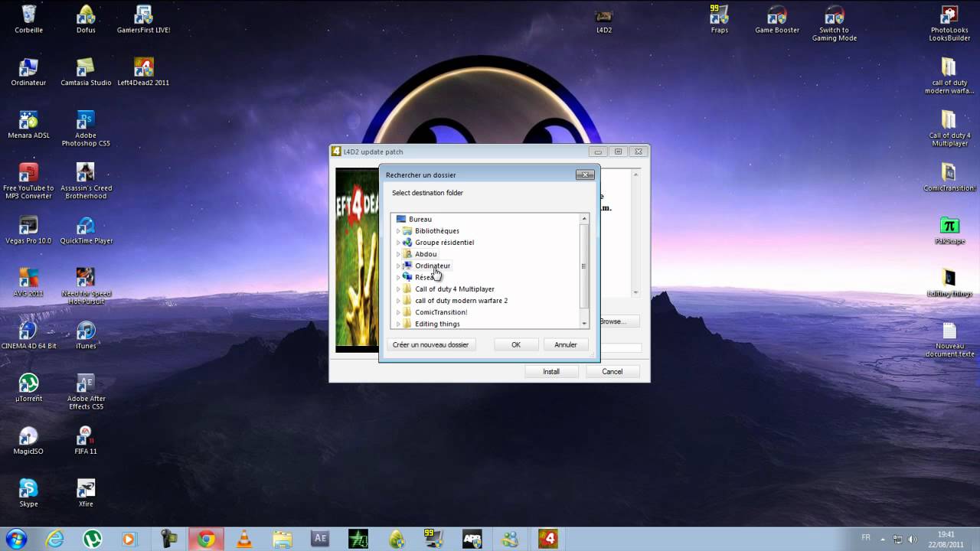Open the Dofus desktop shortcut
The image size is (980, 551).
86,19
